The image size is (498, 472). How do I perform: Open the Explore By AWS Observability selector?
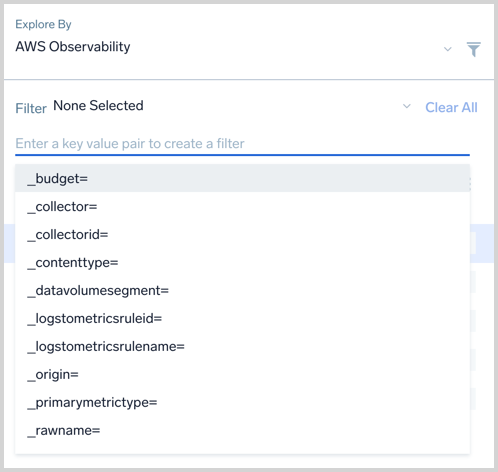coord(233,47)
